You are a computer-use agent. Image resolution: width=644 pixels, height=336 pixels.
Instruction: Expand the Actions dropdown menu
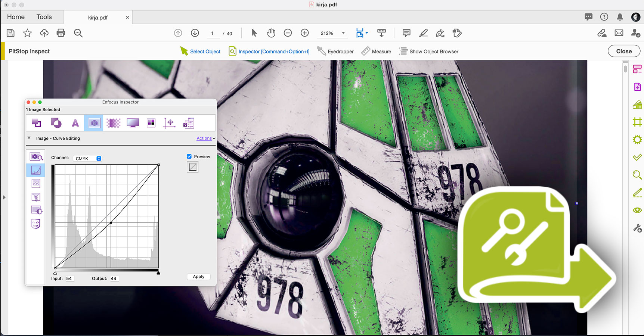[x=206, y=139]
